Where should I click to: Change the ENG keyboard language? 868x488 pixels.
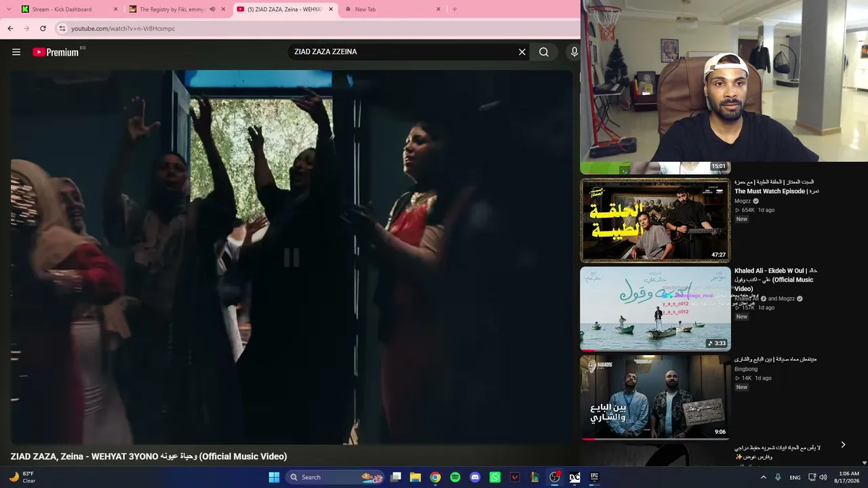coord(795,477)
